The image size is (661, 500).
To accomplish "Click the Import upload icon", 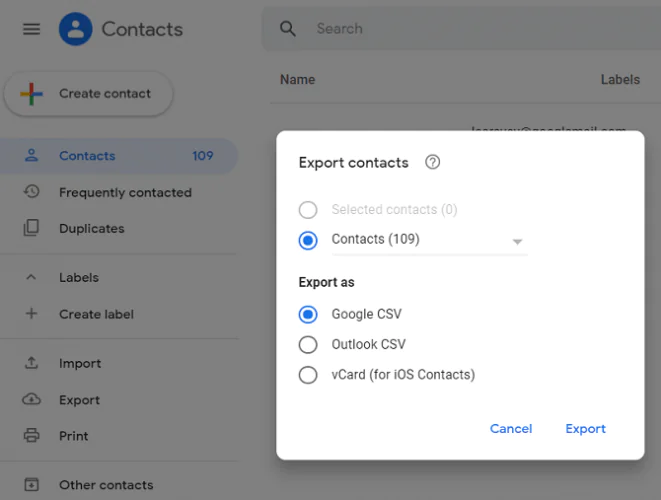I will (x=32, y=364).
